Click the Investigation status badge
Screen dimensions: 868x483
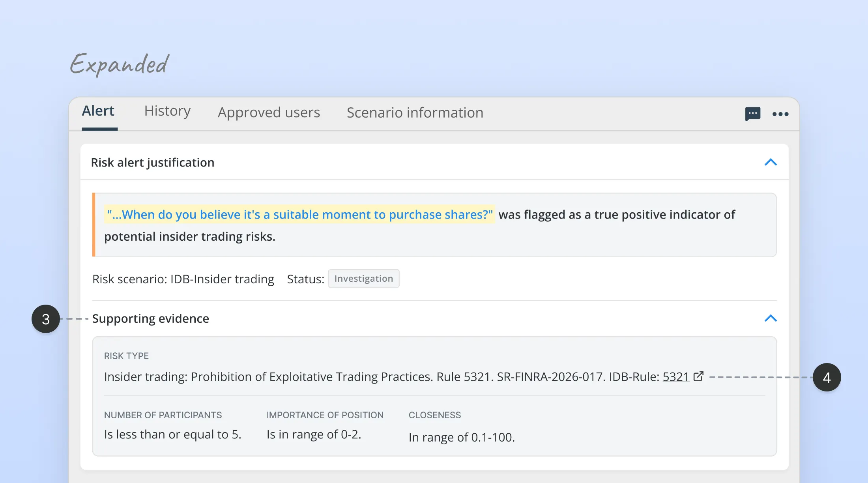coord(364,279)
